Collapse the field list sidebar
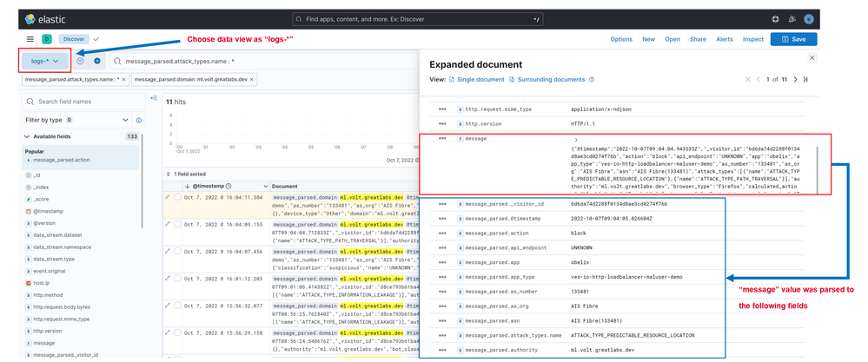Viewport: 868px width, 362px height. point(154,98)
